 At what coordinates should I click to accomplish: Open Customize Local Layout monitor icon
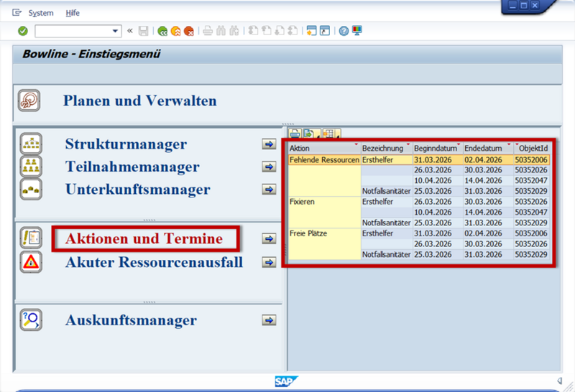[356, 31]
